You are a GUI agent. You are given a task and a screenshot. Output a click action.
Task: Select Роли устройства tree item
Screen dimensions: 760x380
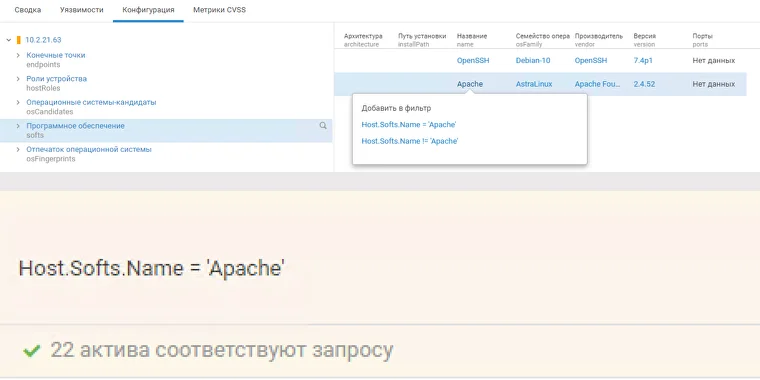57,79
